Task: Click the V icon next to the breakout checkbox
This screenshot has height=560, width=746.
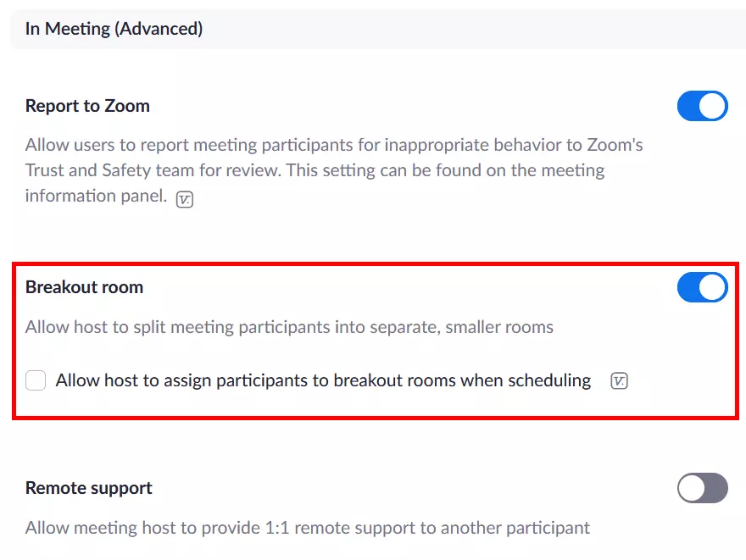Action: pyautogui.click(x=620, y=380)
